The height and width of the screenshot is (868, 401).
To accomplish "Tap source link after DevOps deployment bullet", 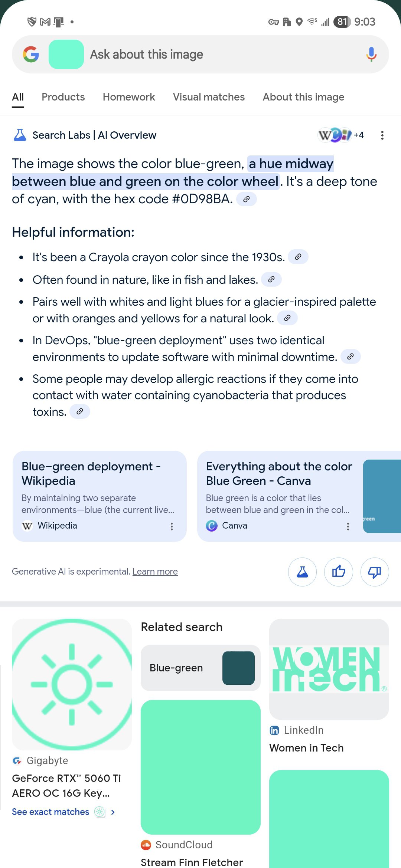I will [x=350, y=356].
